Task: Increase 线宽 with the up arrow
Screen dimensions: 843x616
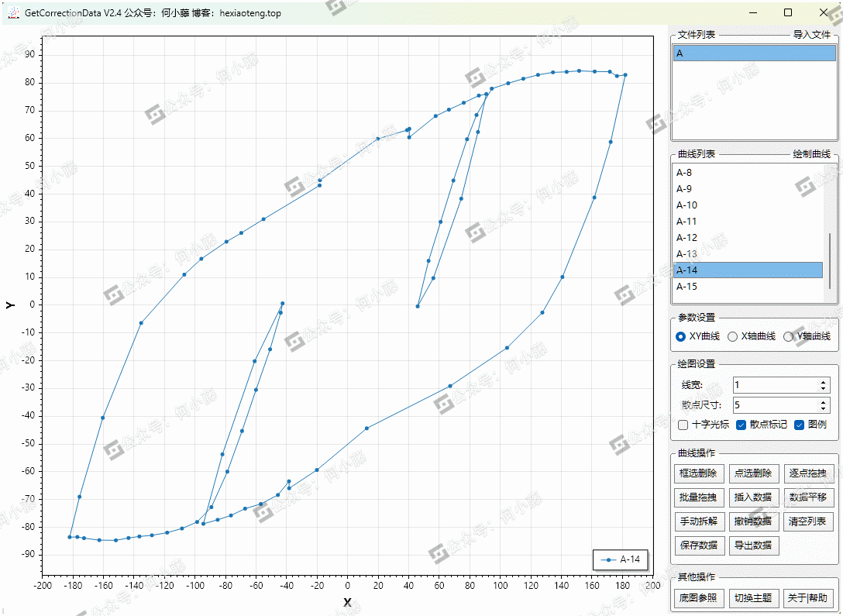Action: click(x=823, y=382)
